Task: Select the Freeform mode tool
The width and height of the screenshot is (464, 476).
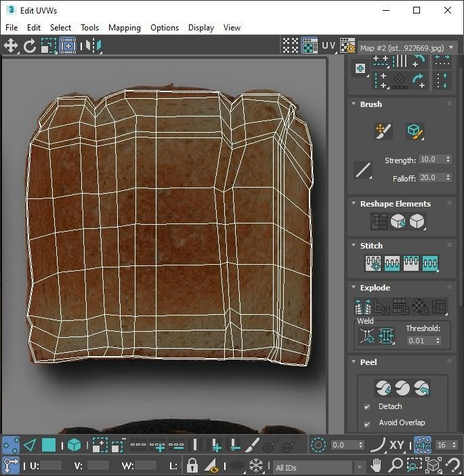Action: pos(68,46)
